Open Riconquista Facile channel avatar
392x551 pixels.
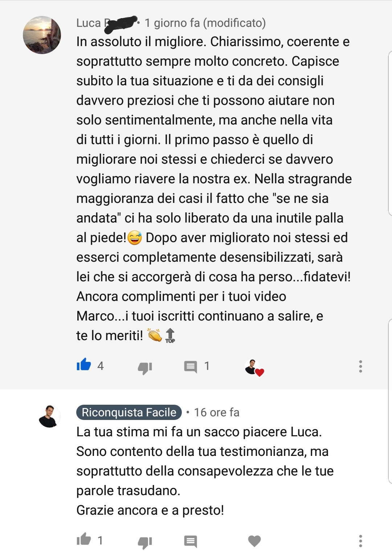(49, 416)
